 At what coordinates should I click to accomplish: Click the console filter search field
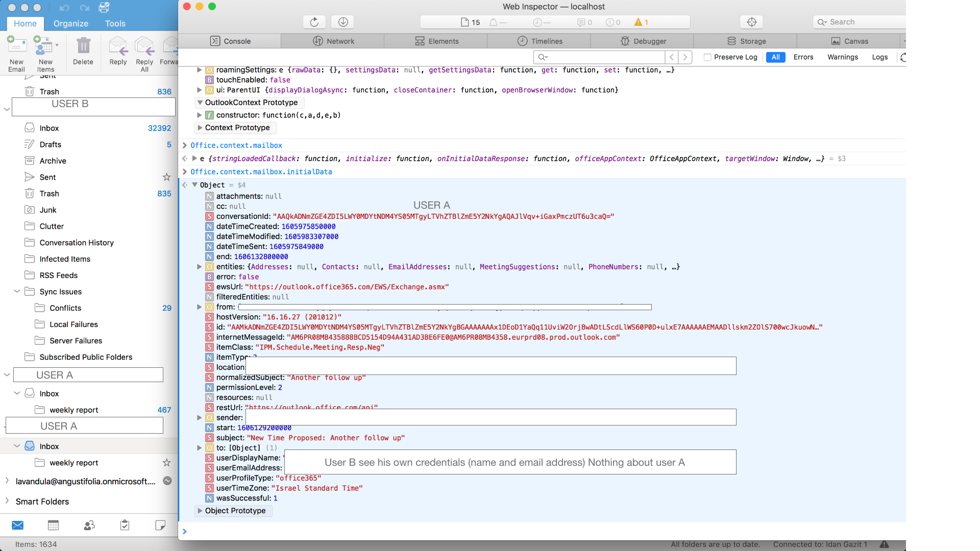[597, 57]
